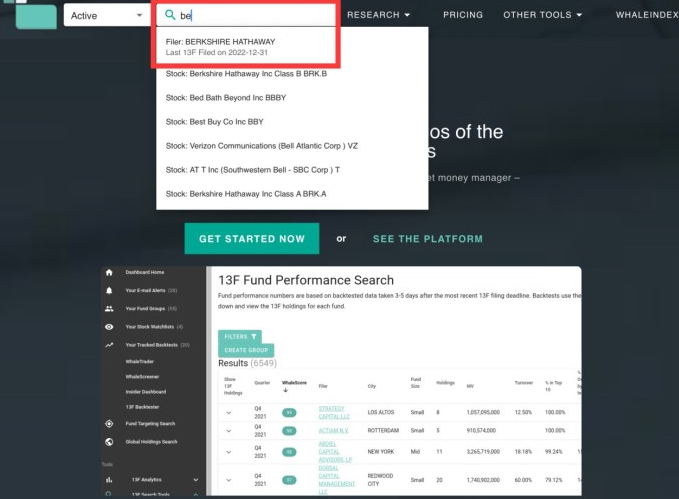Open Your Tracked Backtests

click(x=157, y=345)
